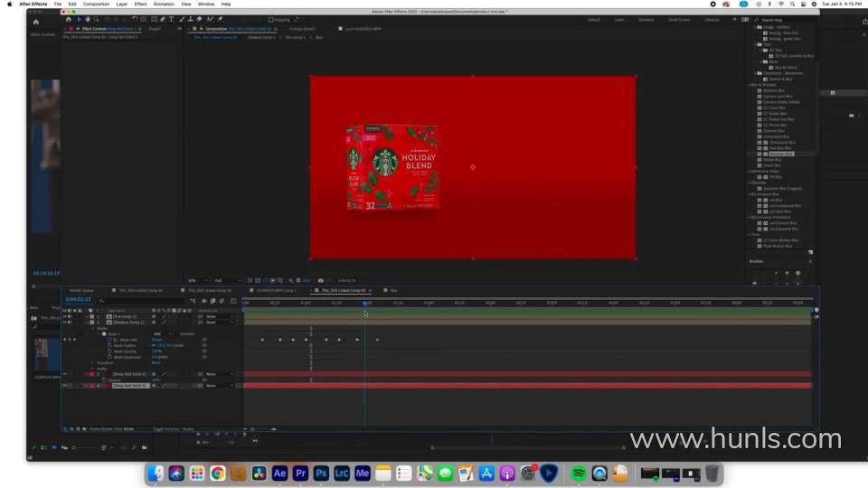868x488 pixels.
Task: Add or remove Mask Path keyframe at playhead
Action: [x=70, y=340]
